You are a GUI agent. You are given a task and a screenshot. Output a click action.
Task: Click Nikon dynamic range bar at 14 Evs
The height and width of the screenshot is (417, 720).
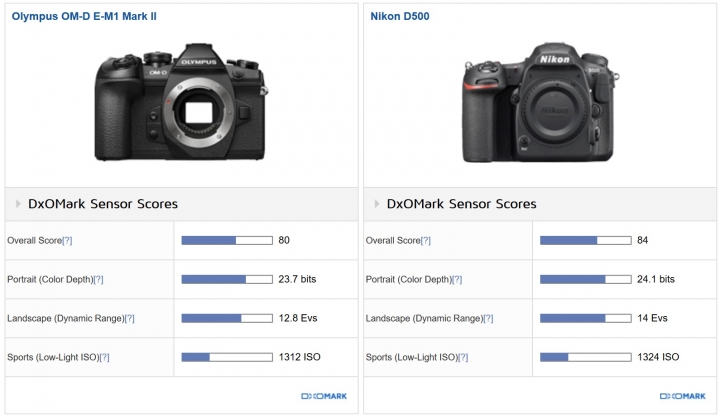pyautogui.click(x=585, y=318)
